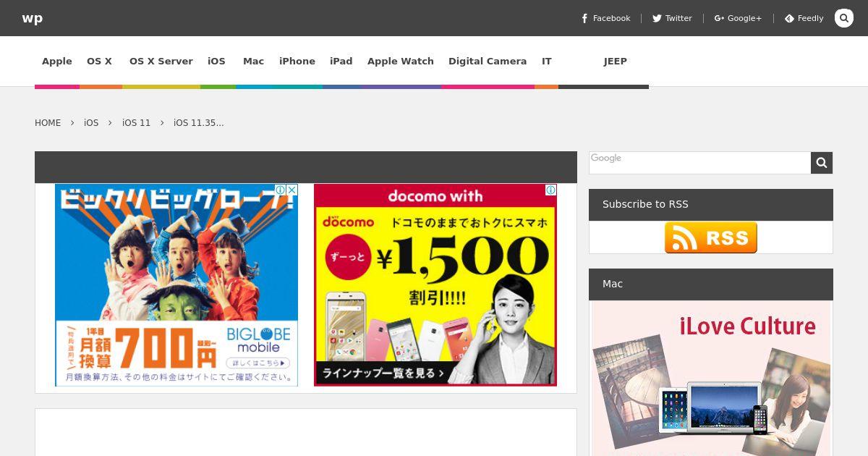868x456 pixels.
Task: Close the BIGLOBE ad with X icon
Action: coord(292,190)
